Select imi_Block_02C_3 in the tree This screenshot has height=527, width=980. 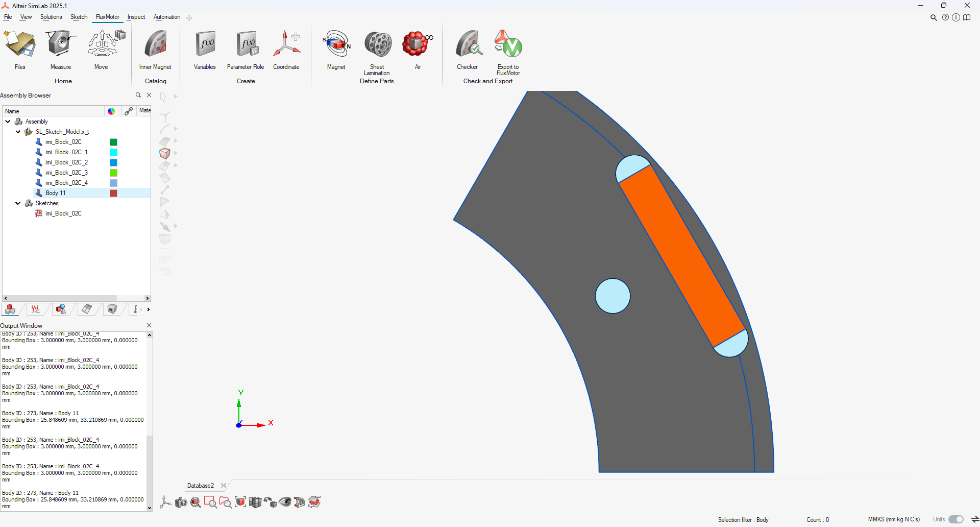click(66, 173)
